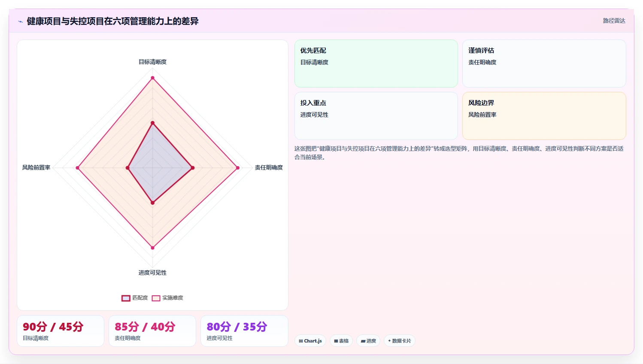Click the inner data point on the 风险前置率 axis
The height and width of the screenshot is (364, 643).
127,168
